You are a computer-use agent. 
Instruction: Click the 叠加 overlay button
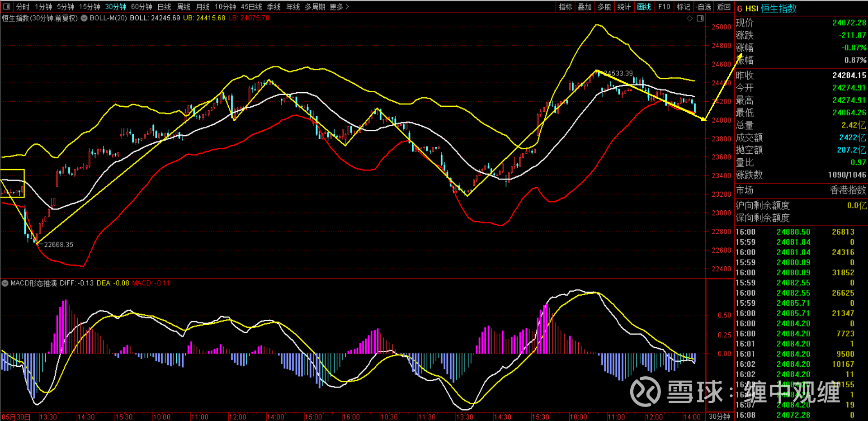point(585,7)
